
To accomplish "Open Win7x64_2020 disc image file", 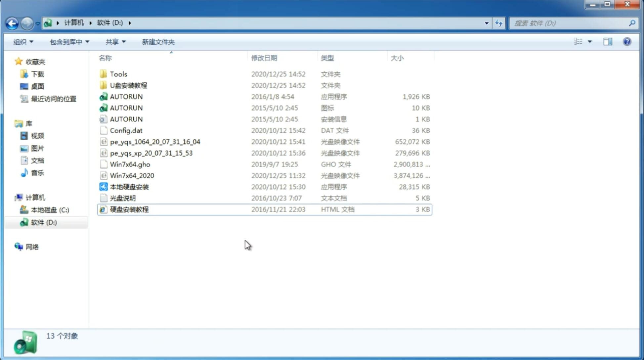I will pos(132,176).
